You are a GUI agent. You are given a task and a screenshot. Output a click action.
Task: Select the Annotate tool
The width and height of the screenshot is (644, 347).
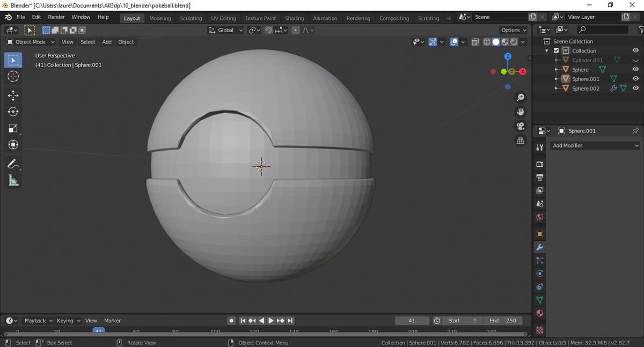click(x=13, y=164)
